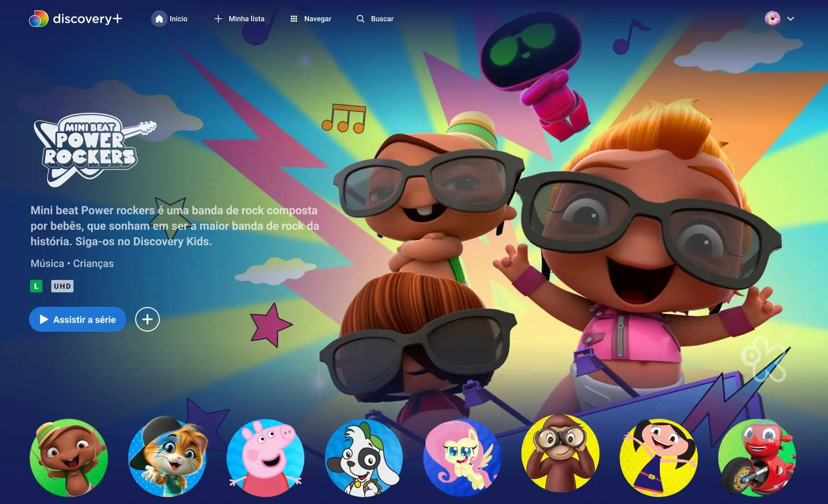Image resolution: width=828 pixels, height=504 pixels.
Task: Click the Buscar search icon
Action: (361, 19)
